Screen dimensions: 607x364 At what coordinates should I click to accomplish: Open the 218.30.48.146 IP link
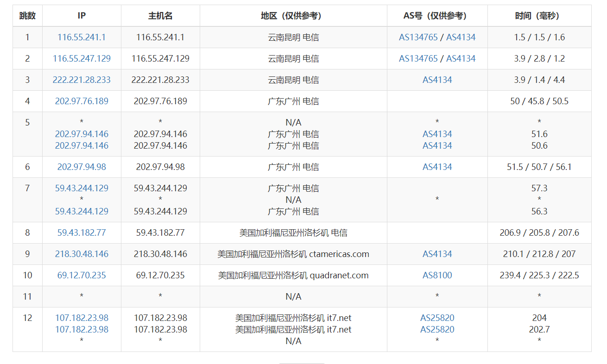[x=82, y=254]
